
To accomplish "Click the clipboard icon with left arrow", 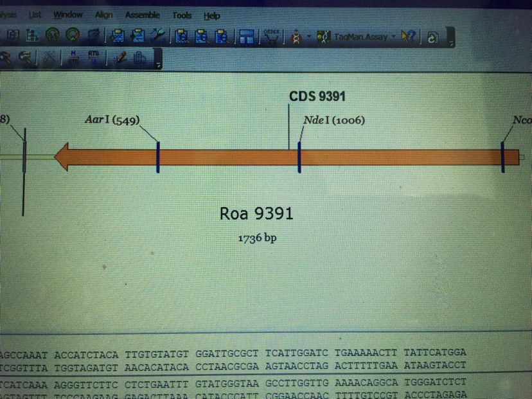I will pyautogui.click(x=137, y=35).
